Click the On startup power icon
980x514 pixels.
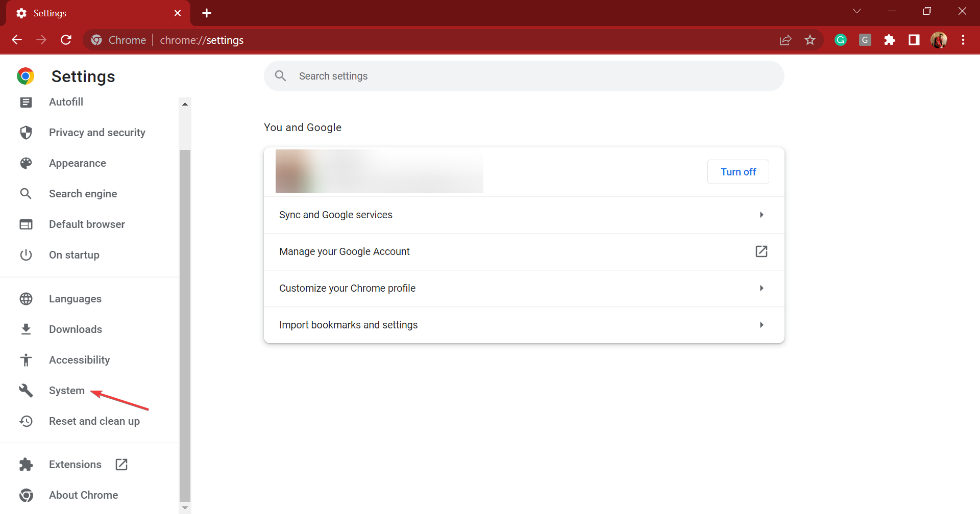coord(26,255)
